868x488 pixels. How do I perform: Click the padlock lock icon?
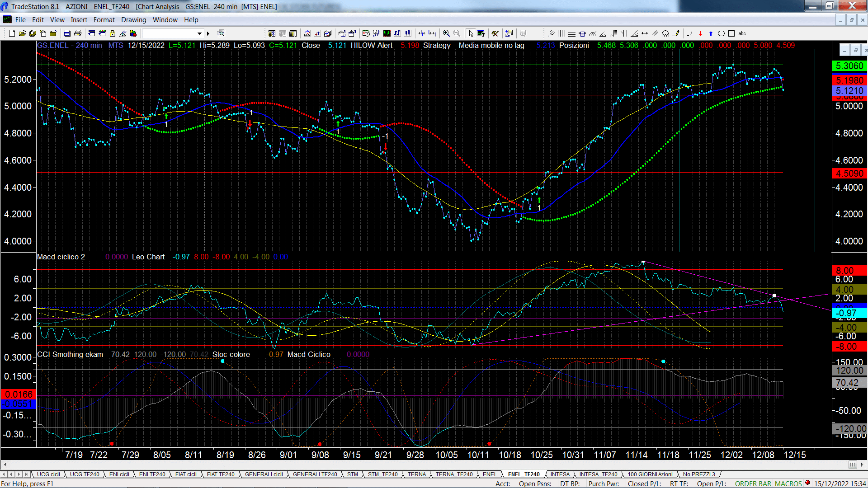[x=113, y=33]
